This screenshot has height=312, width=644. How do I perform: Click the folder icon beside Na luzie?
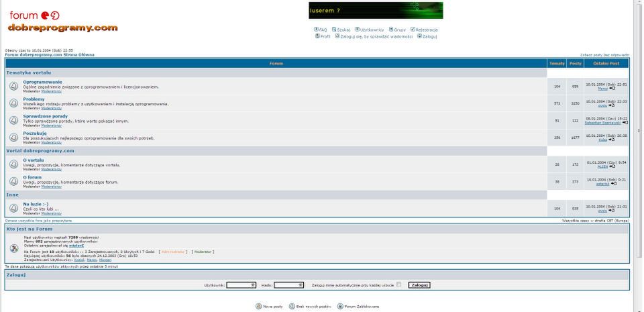click(x=13, y=208)
